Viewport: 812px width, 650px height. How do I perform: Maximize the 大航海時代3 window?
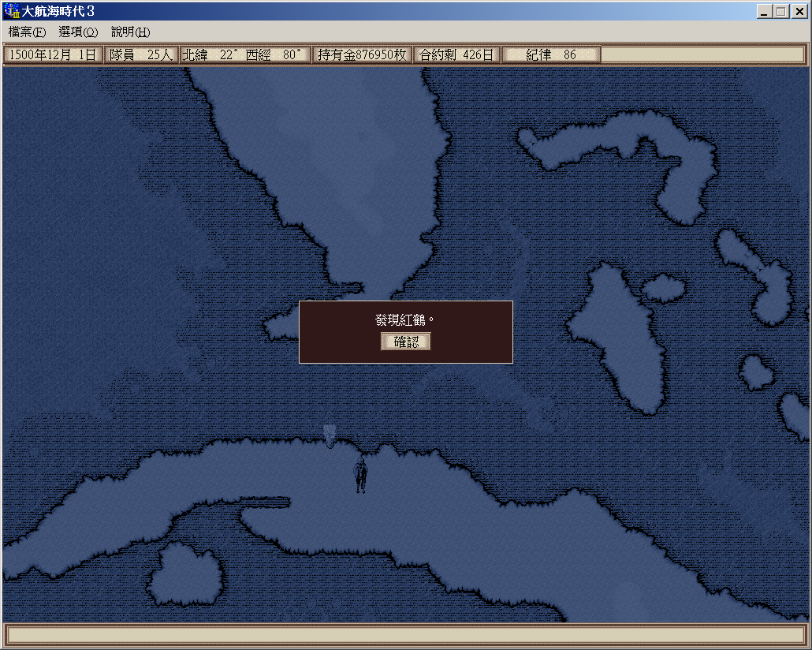780,12
